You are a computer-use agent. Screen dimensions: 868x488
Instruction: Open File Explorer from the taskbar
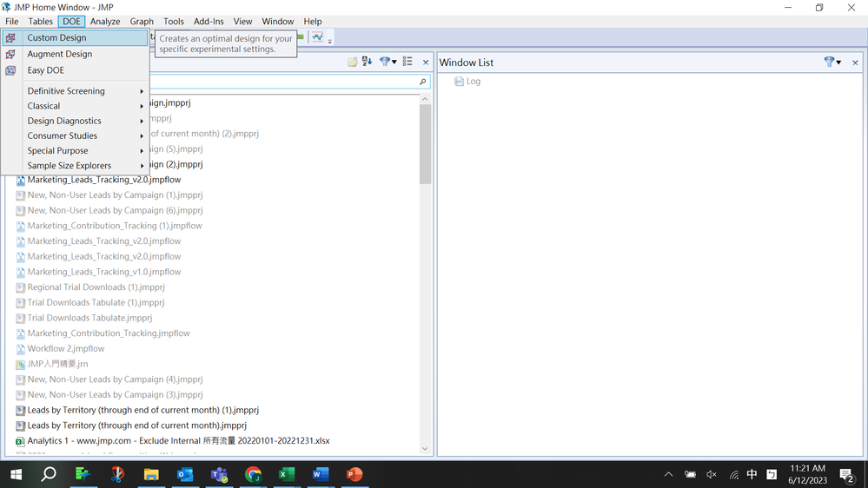pos(151,474)
